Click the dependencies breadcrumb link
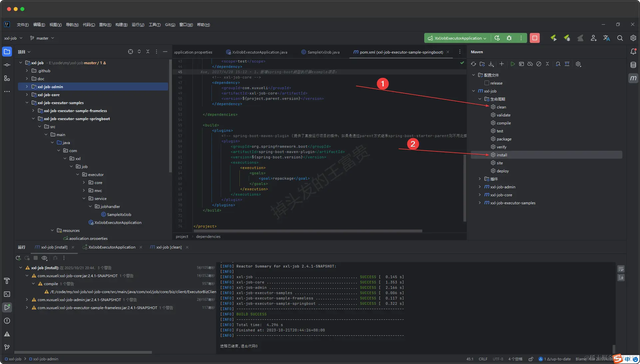The image size is (640, 364). pyautogui.click(x=208, y=237)
